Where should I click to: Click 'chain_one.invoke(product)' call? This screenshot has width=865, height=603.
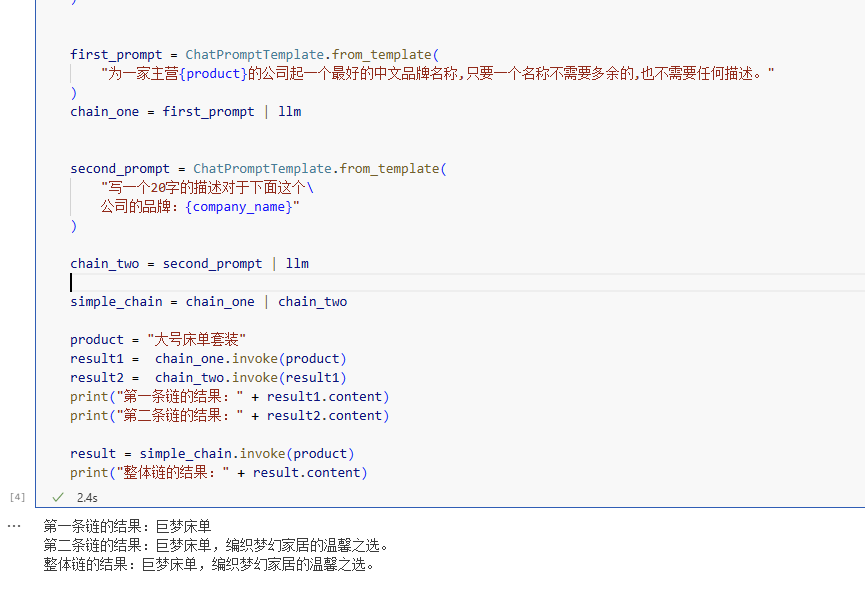[x=250, y=359]
